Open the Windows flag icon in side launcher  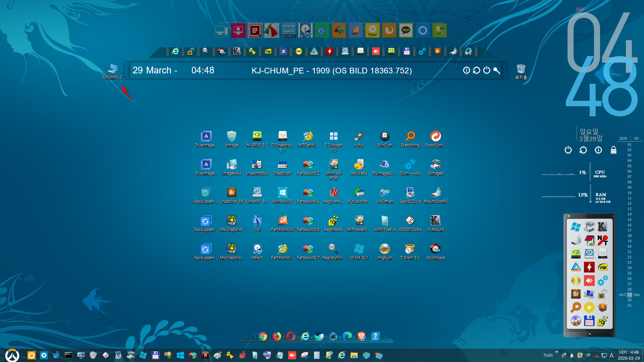[576, 227]
